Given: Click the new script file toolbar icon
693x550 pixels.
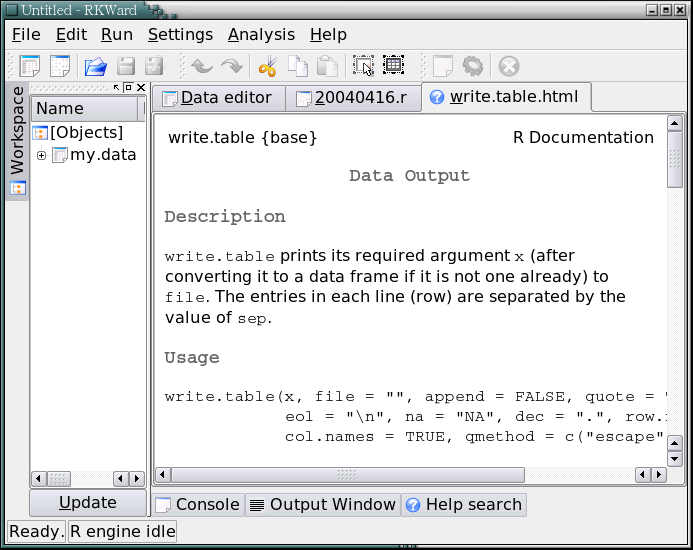Looking at the screenshot, I should tap(60, 67).
